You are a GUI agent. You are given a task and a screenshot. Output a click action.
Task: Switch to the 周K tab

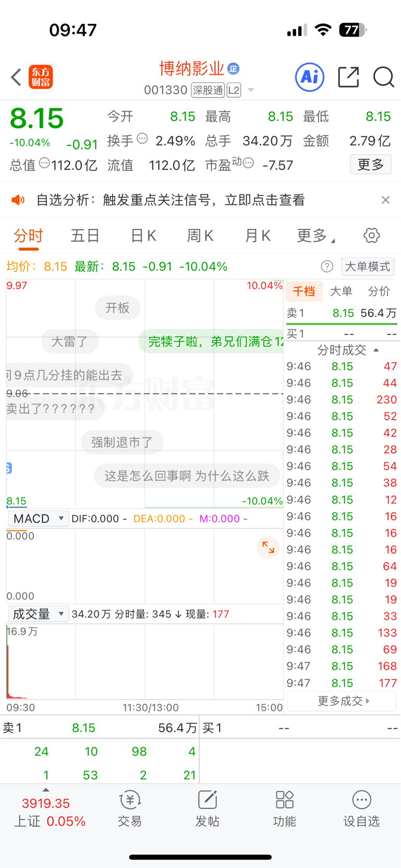[x=200, y=236]
